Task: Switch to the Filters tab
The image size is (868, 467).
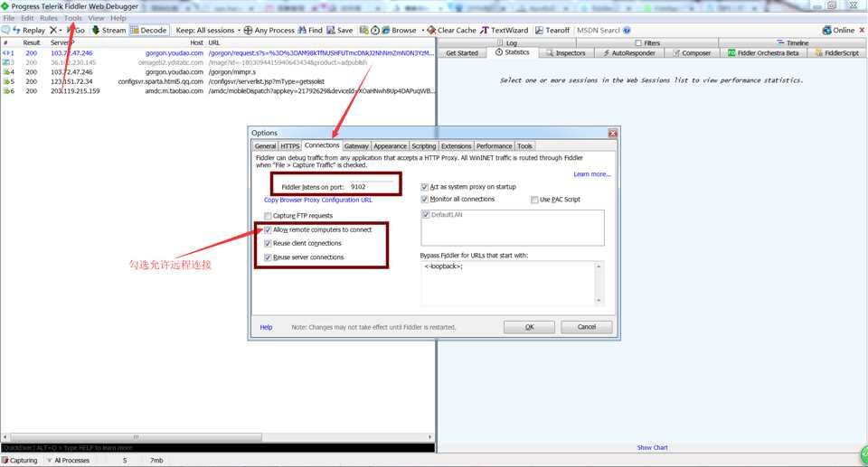Action: coord(647,42)
